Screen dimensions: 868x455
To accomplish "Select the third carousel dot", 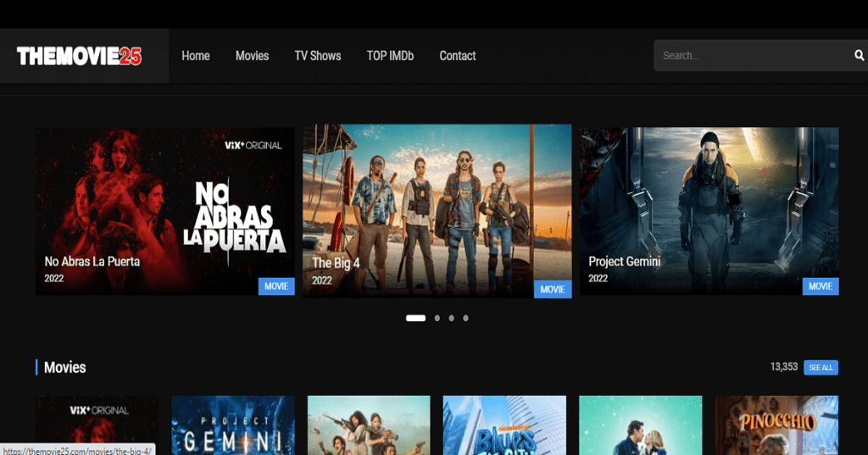I will pyautogui.click(x=452, y=319).
